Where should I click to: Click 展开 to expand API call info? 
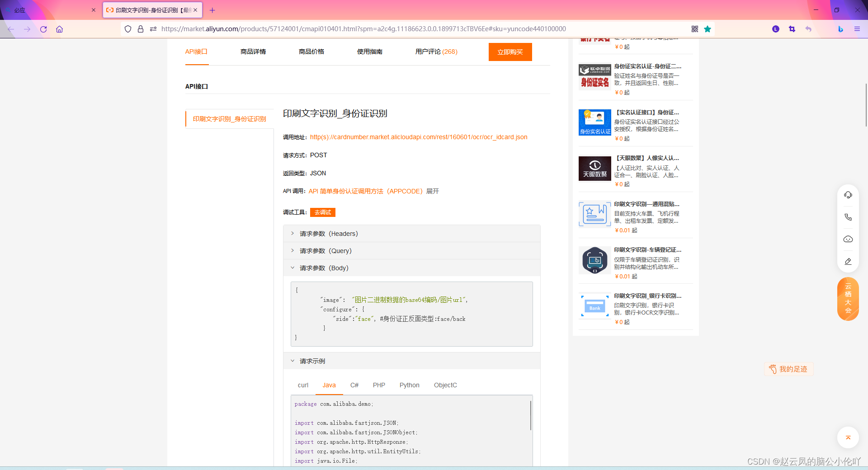pyautogui.click(x=433, y=191)
